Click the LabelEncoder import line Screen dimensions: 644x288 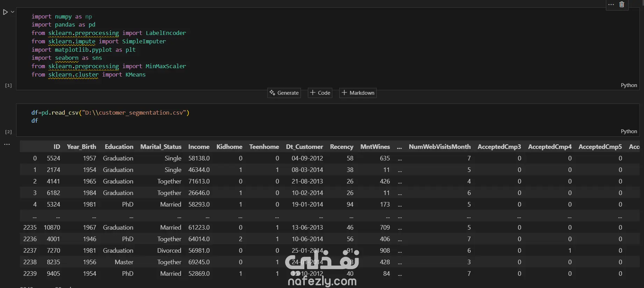pyautogui.click(x=109, y=33)
